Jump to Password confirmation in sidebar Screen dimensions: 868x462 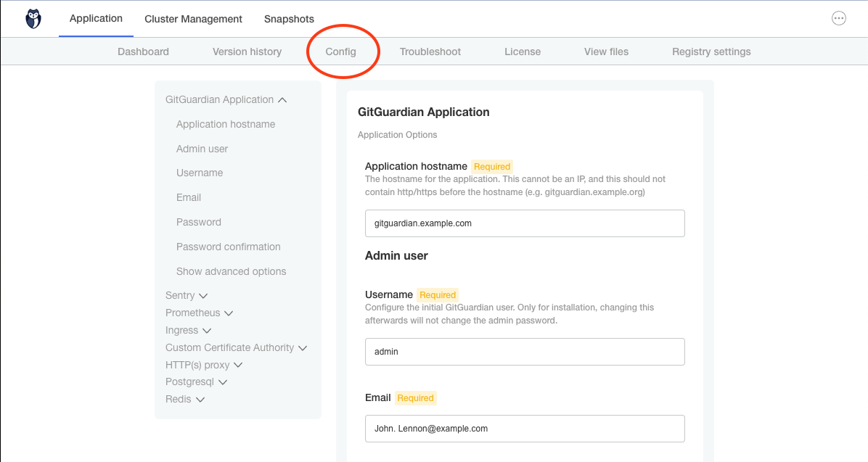tap(229, 247)
